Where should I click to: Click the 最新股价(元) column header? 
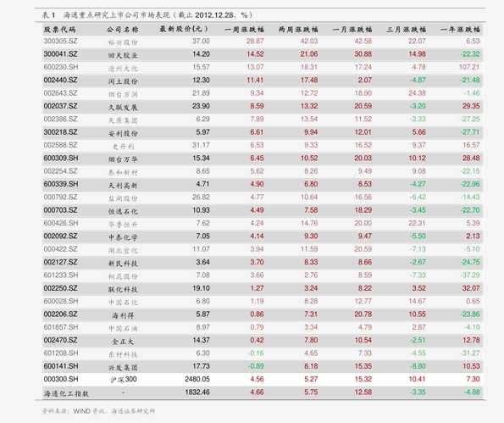click(x=184, y=30)
